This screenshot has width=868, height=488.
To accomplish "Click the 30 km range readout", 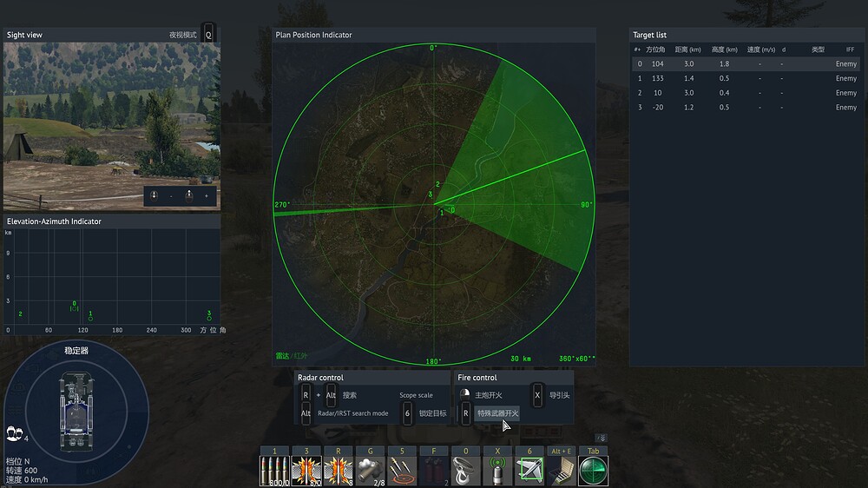I will (x=520, y=359).
